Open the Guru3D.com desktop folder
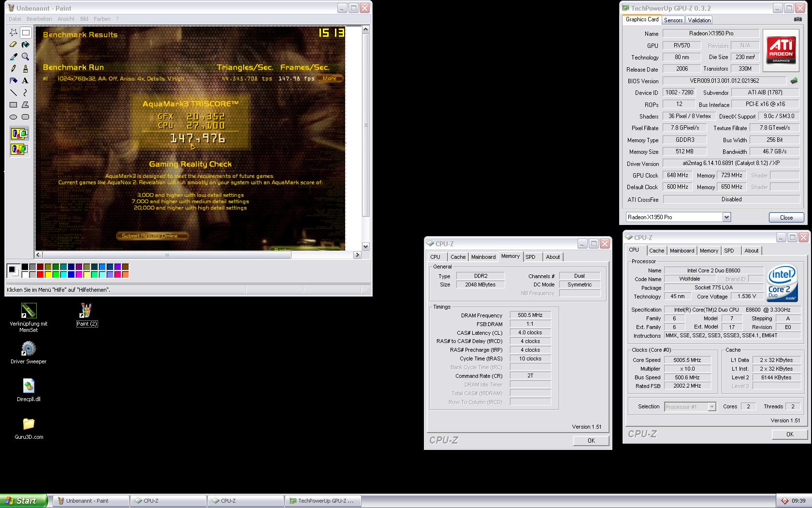This screenshot has width=812, height=508. [x=29, y=428]
